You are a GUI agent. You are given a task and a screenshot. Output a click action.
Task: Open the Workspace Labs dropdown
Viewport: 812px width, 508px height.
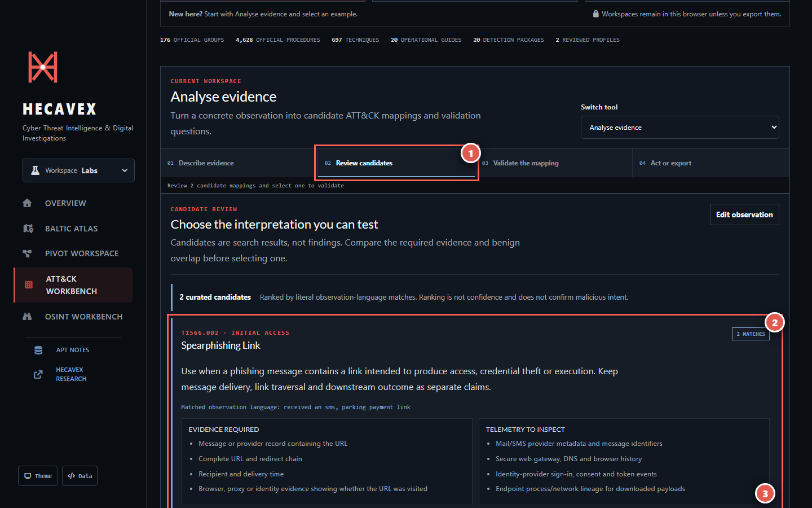(78, 170)
